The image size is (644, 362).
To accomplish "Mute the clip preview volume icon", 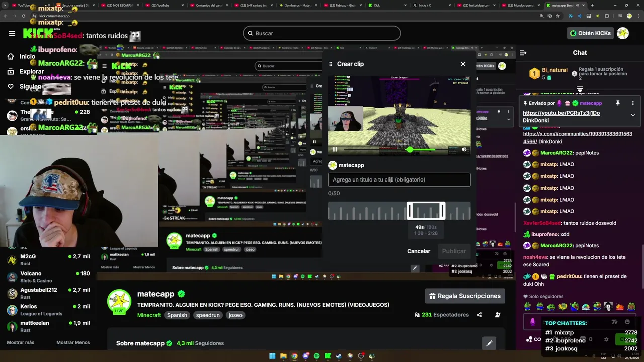I will point(464,149).
